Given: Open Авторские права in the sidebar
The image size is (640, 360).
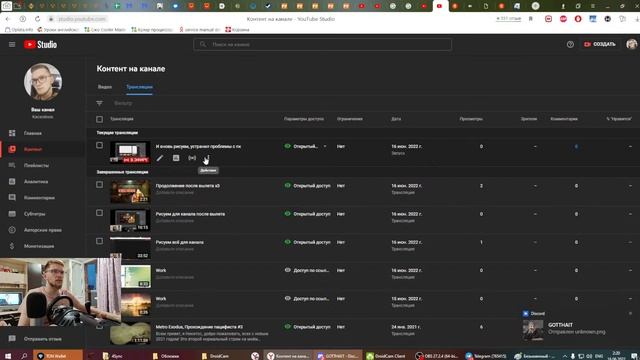Looking at the screenshot, I should (43, 230).
